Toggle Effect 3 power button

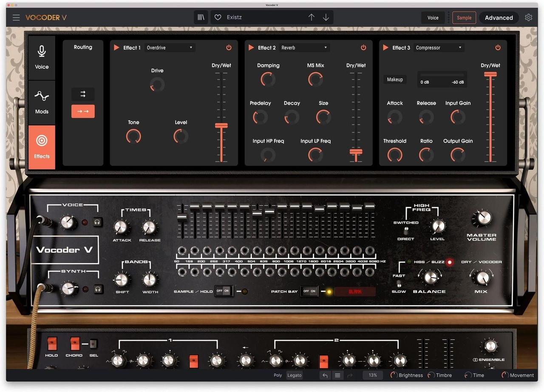point(498,48)
